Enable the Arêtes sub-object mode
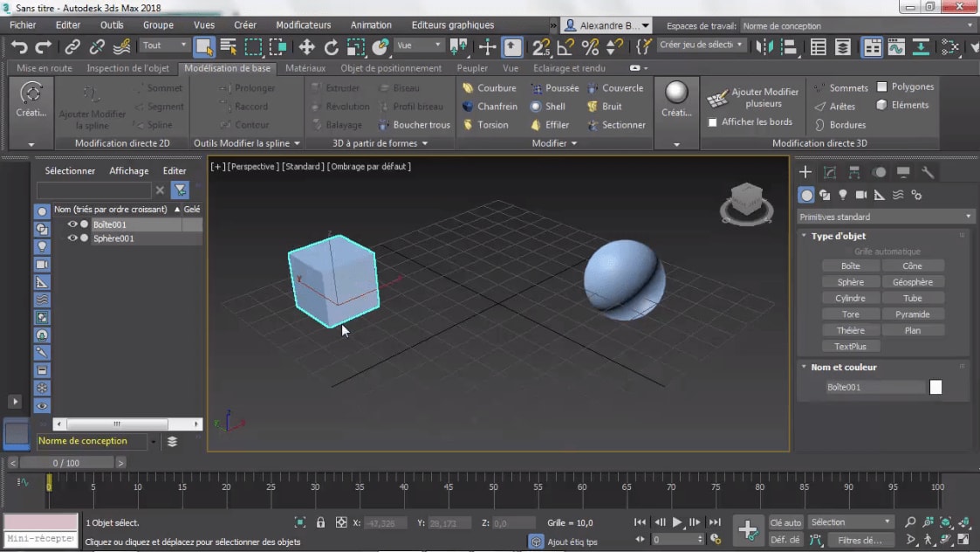The height and width of the screenshot is (552, 980). [835, 107]
